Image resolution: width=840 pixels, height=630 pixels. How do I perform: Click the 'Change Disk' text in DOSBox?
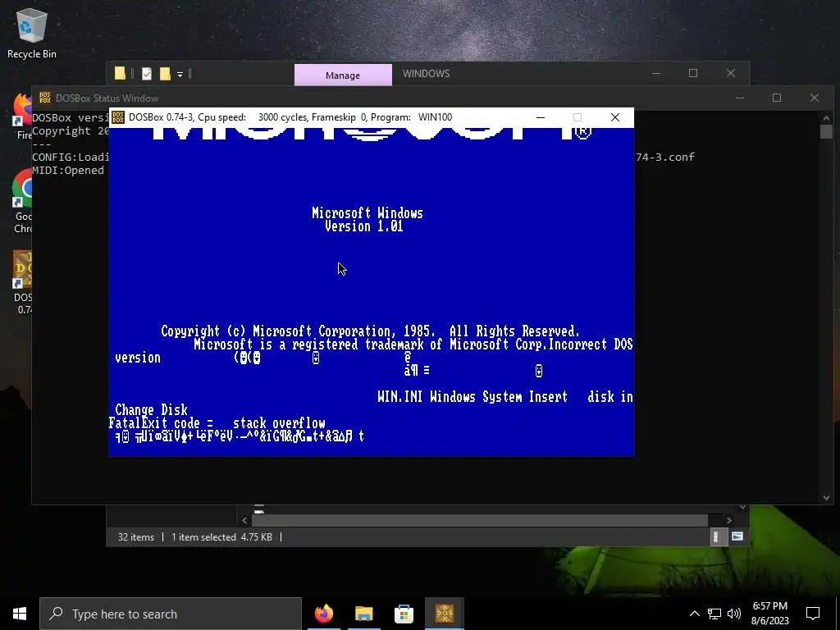(151, 410)
